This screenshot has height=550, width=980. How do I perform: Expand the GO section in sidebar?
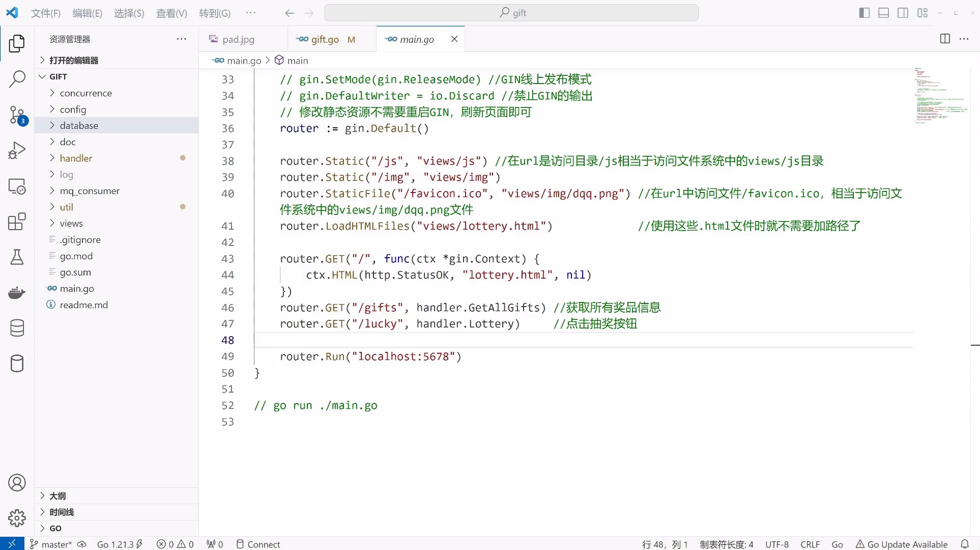point(117,528)
